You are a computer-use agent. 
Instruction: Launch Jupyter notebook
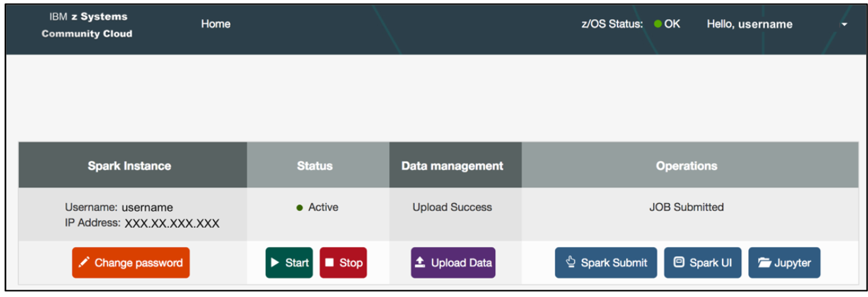click(x=784, y=263)
